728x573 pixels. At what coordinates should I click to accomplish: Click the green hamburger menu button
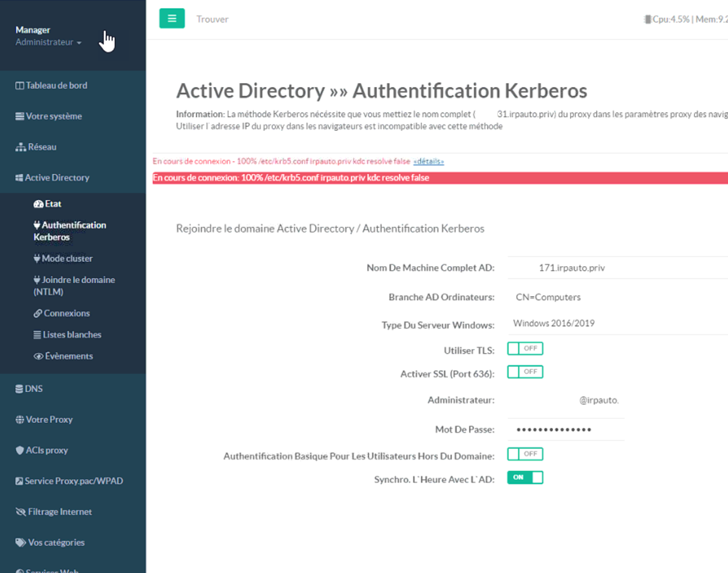(172, 19)
